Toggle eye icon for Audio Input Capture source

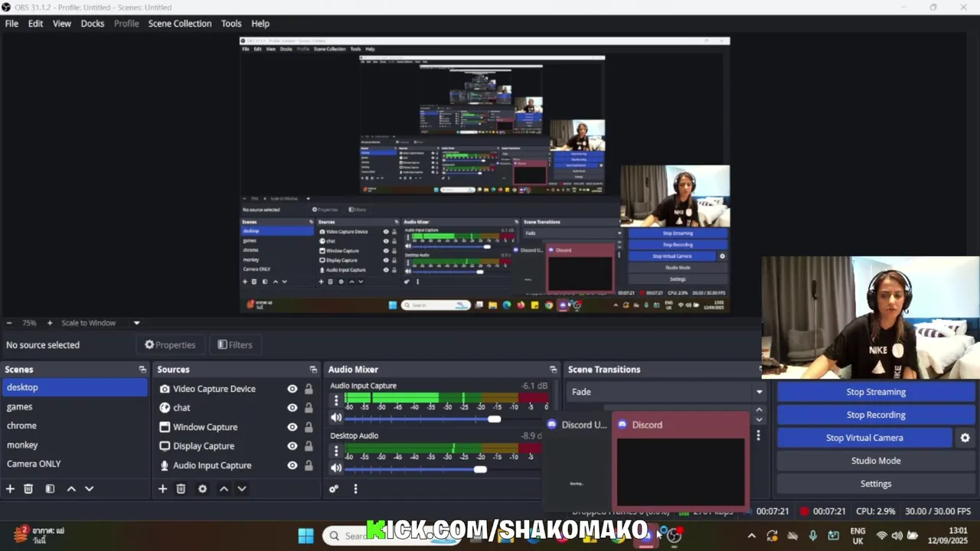(x=292, y=465)
